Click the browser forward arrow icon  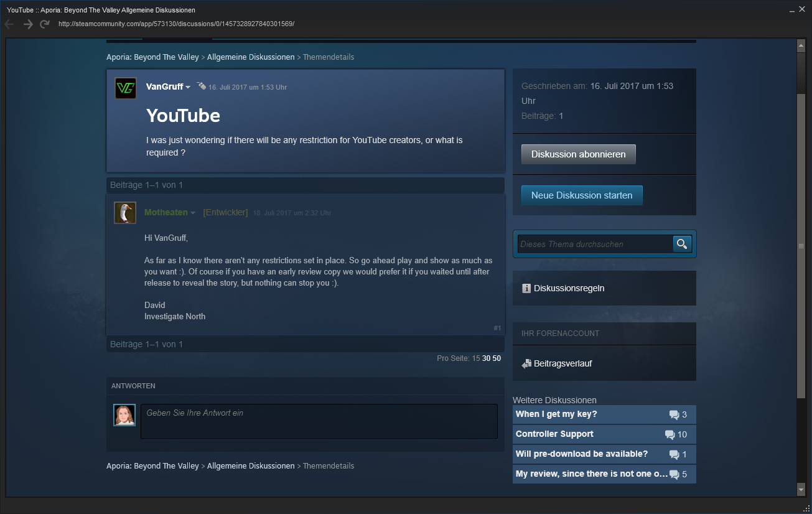tap(28, 24)
